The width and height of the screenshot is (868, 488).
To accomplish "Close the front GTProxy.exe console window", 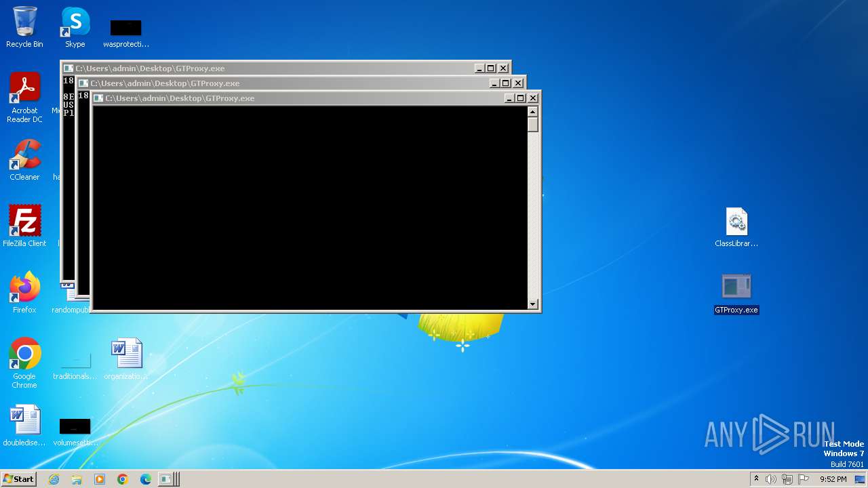I will click(x=533, y=98).
